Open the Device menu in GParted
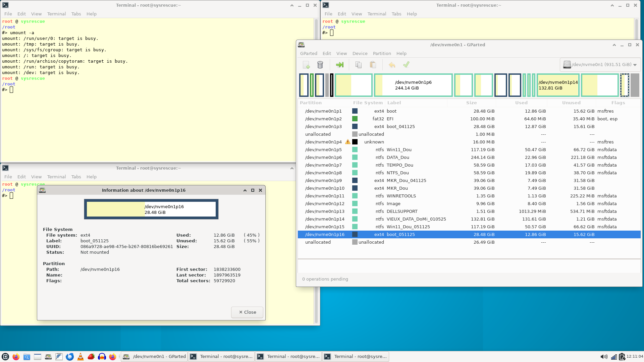This screenshot has width=644, height=362. click(x=360, y=53)
